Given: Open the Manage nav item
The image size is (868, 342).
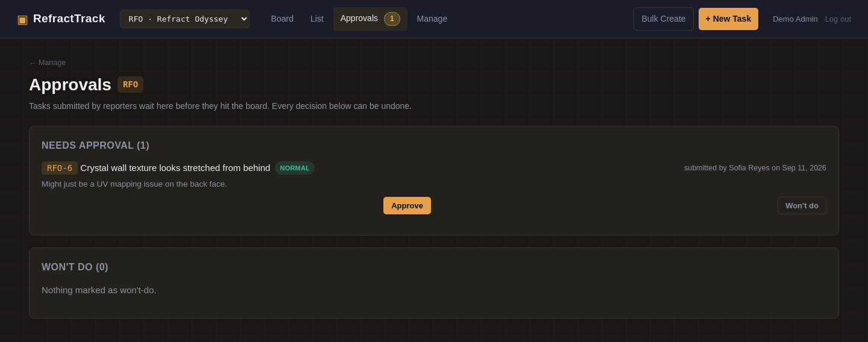Looking at the screenshot, I should tap(432, 19).
